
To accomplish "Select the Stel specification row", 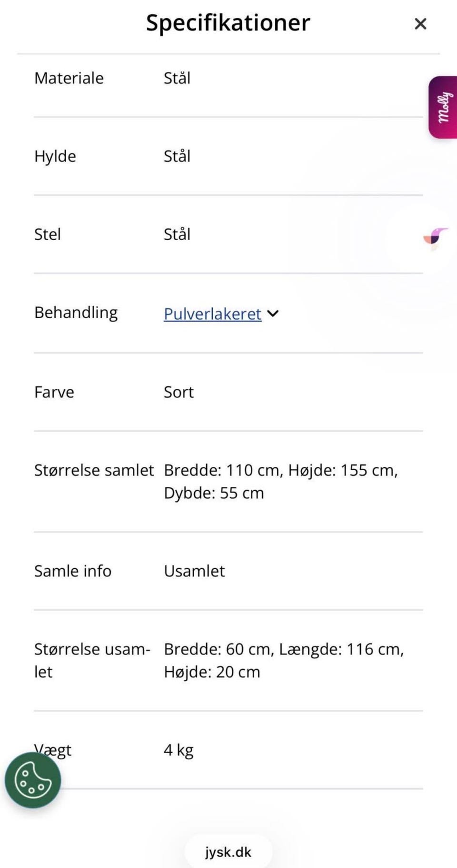I will click(47, 234).
